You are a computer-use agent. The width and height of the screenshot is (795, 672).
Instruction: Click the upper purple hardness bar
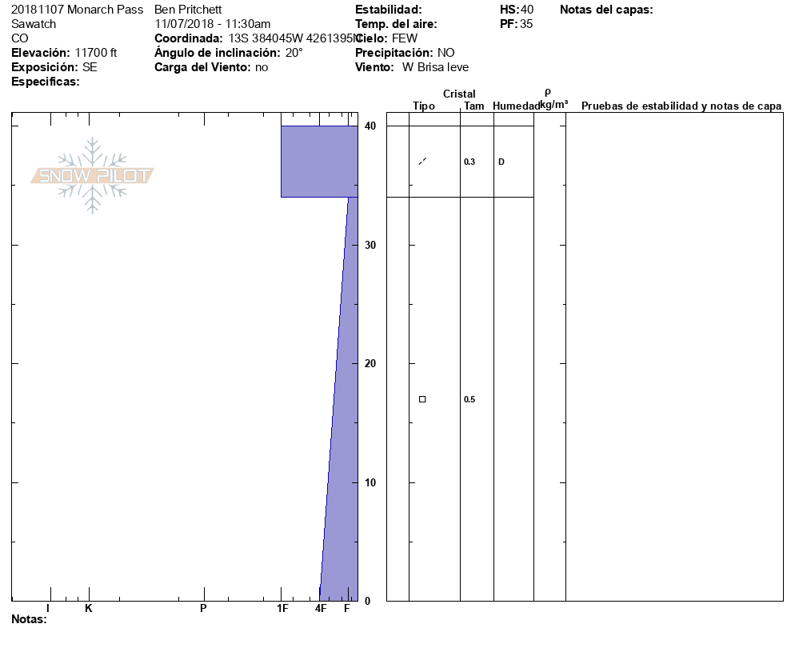pyautogui.click(x=319, y=161)
